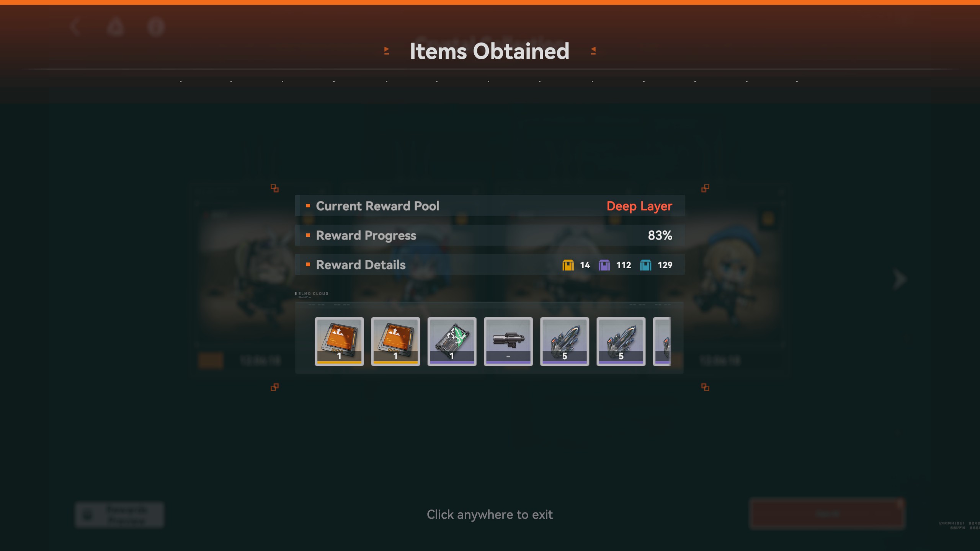Click the gold reward chest icon
The height and width of the screenshot is (551, 980).
coord(568,265)
